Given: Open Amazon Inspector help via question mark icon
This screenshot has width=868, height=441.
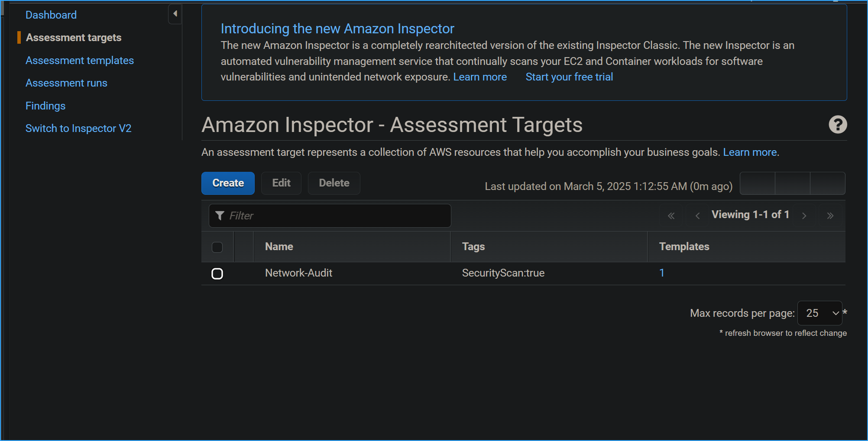Looking at the screenshot, I should pyautogui.click(x=838, y=125).
